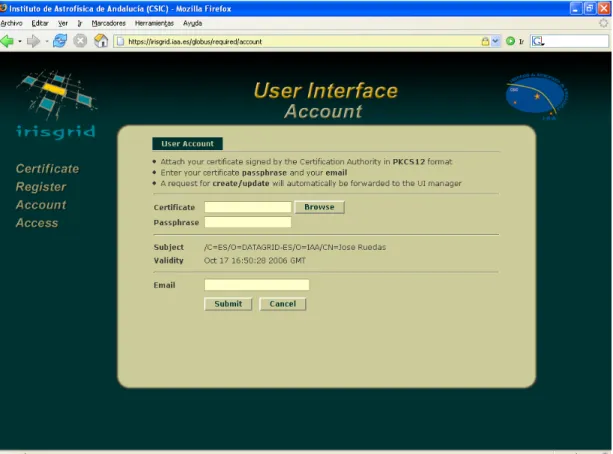Close the Firefox window
Viewport: 613px width, 454px height.
coord(604,8)
